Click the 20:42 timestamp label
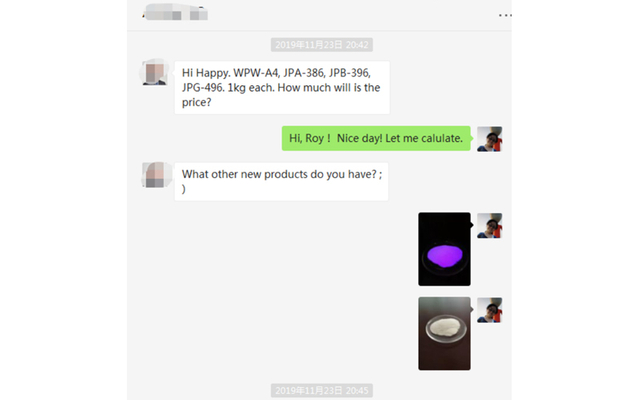Image resolution: width=640 pixels, height=400 pixels. (322, 45)
